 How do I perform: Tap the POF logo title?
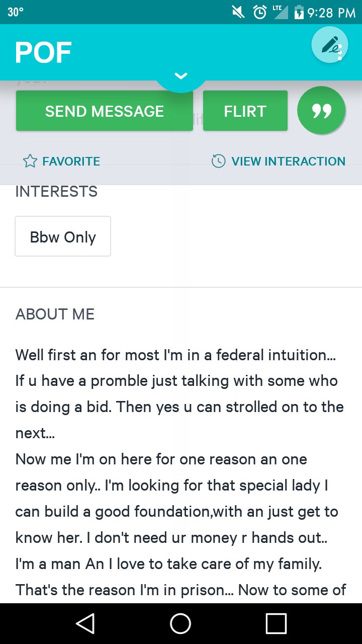coord(43,52)
